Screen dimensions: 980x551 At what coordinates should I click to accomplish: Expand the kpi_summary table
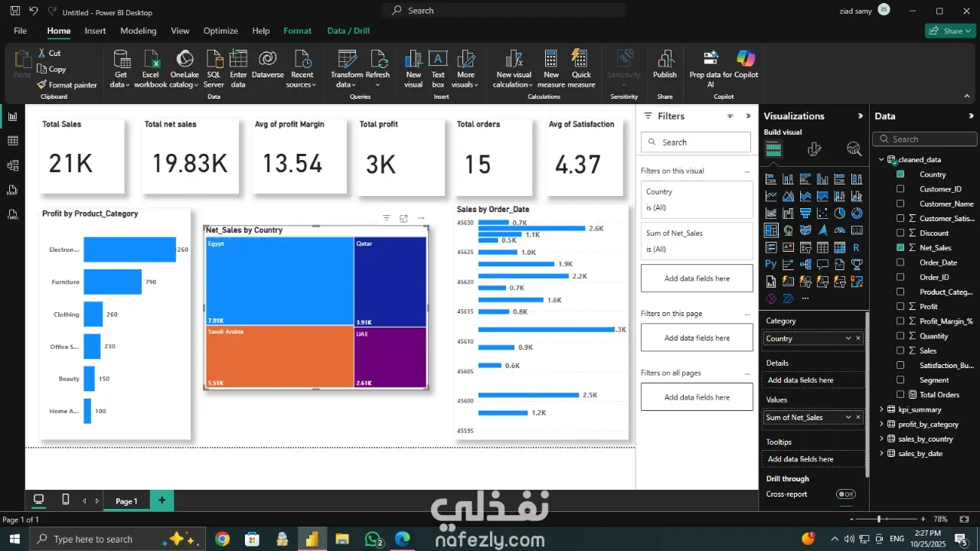[x=881, y=409]
